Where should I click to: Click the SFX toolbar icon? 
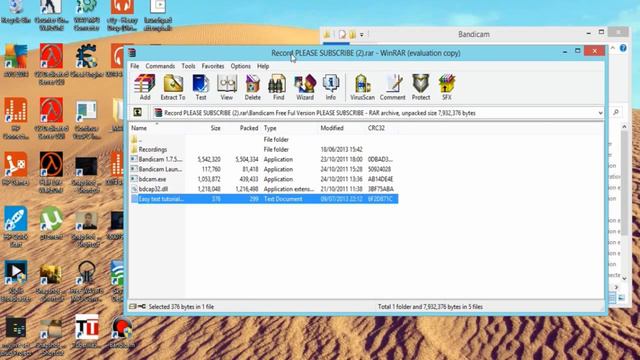[x=447, y=87]
